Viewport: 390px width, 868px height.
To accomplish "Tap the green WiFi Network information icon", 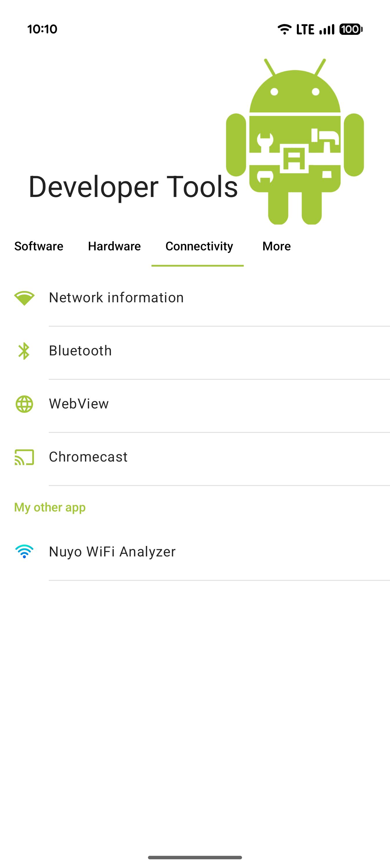I will click(24, 298).
